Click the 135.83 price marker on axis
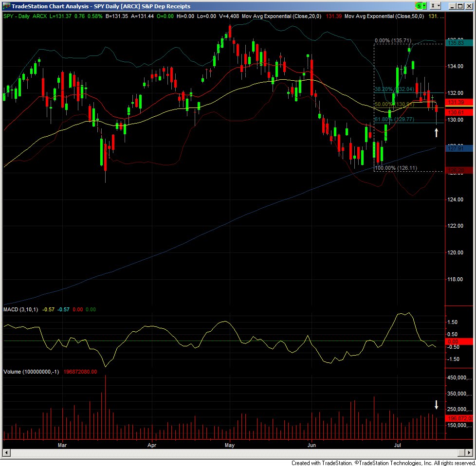Screen dimensions: 476x466 click(x=459, y=43)
